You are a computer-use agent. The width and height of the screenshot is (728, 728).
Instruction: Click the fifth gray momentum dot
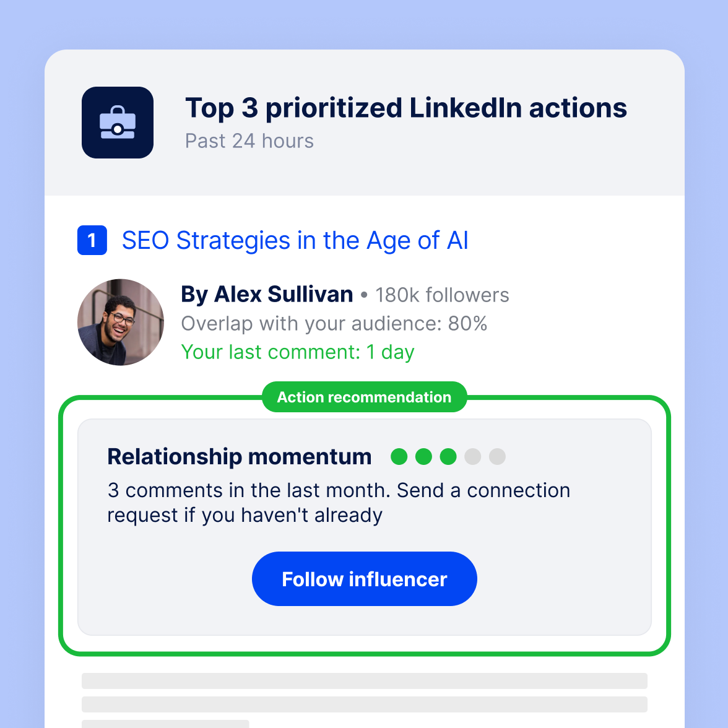point(497,456)
